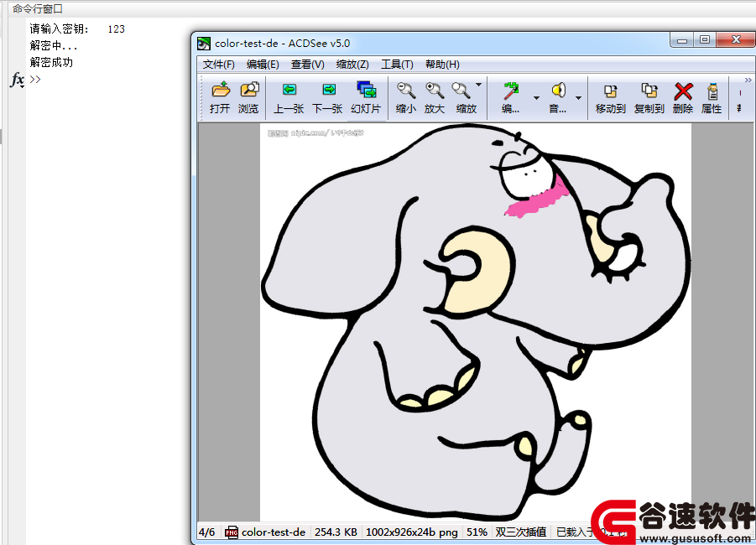
Task: Click the Browse (浏览) toolbar icon
Action: pos(249,90)
